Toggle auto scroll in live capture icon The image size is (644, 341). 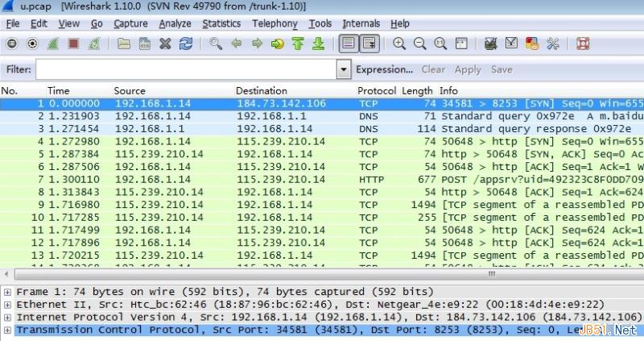[369, 44]
